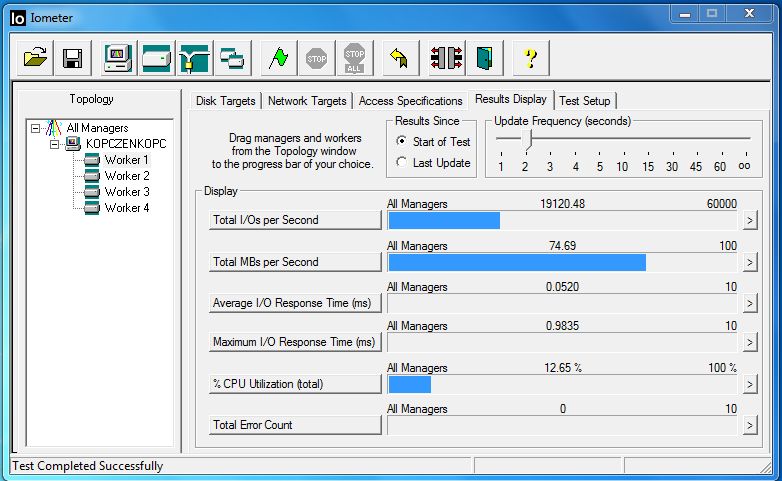The width and height of the screenshot is (782, 481).
Task: Click the disk icon beside Worker 1
Action: coord(92,160)
